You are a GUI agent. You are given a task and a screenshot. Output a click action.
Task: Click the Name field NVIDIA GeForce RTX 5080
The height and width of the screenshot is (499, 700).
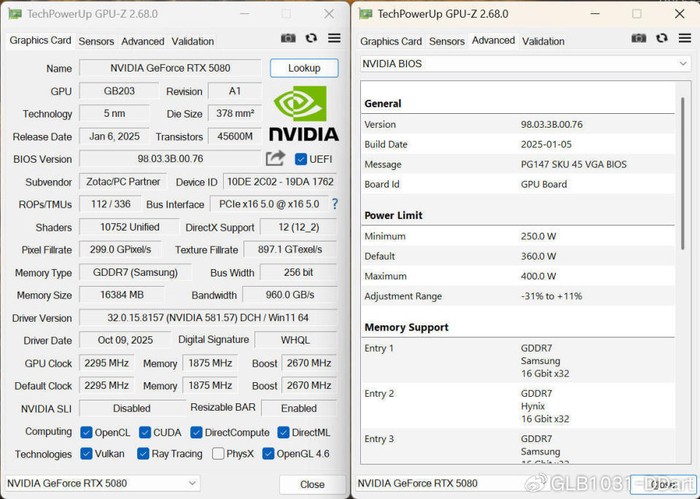click(170, 68)
